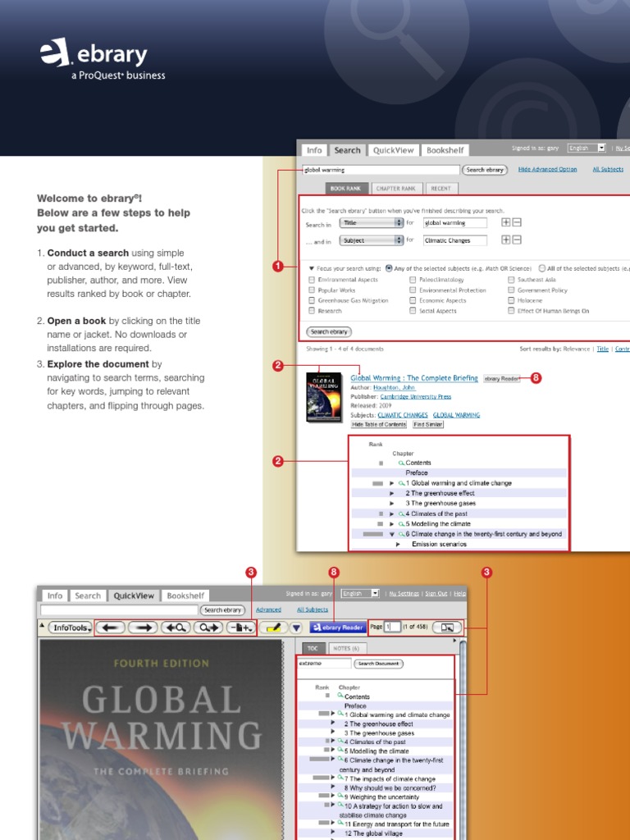Viewport: 630px width, 840px height.
Task: Click the page zoom minus/plus button
Action: tap(240, 628)
